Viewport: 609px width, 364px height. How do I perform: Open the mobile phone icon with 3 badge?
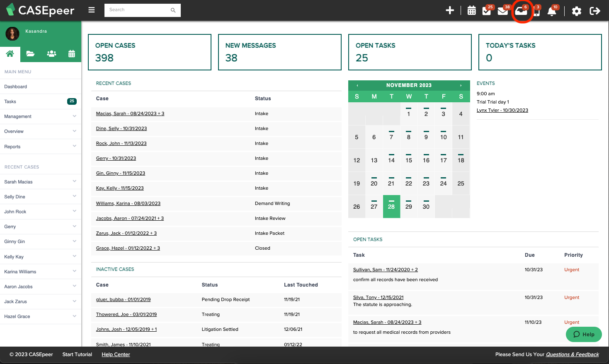[x=537, y=11]
